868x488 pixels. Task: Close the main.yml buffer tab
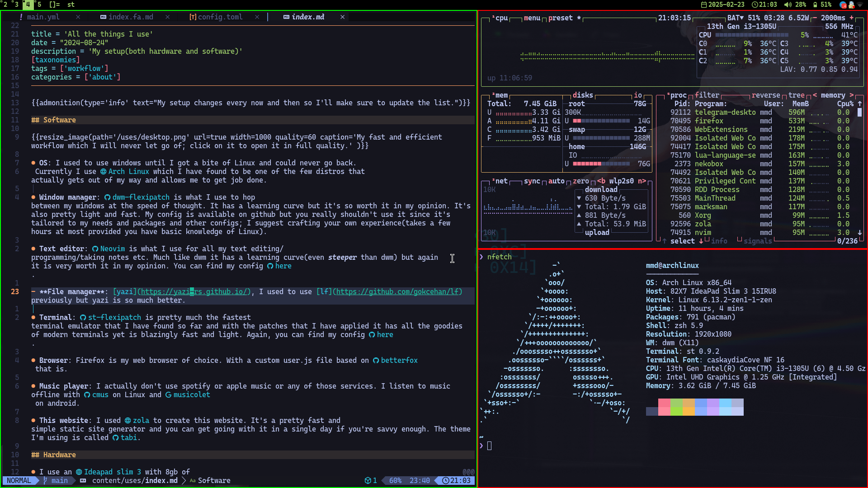click(x=78, y=17)
